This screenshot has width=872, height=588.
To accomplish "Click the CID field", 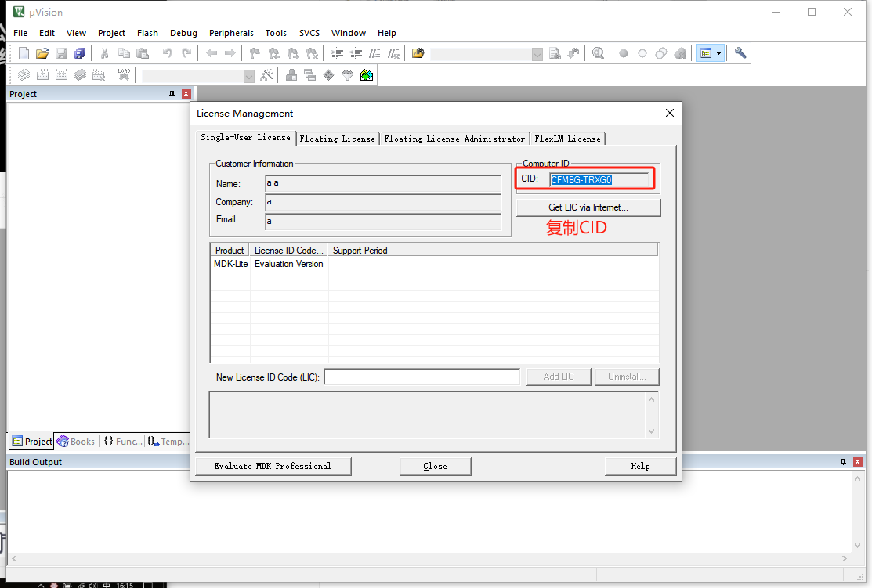I will pos(599,179).
